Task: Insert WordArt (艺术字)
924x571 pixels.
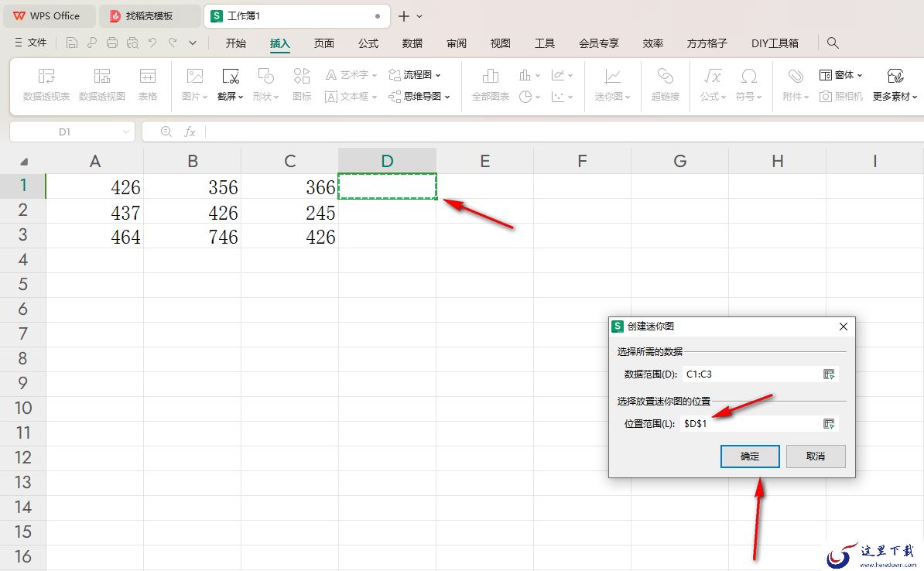Action: click(351, 75)
